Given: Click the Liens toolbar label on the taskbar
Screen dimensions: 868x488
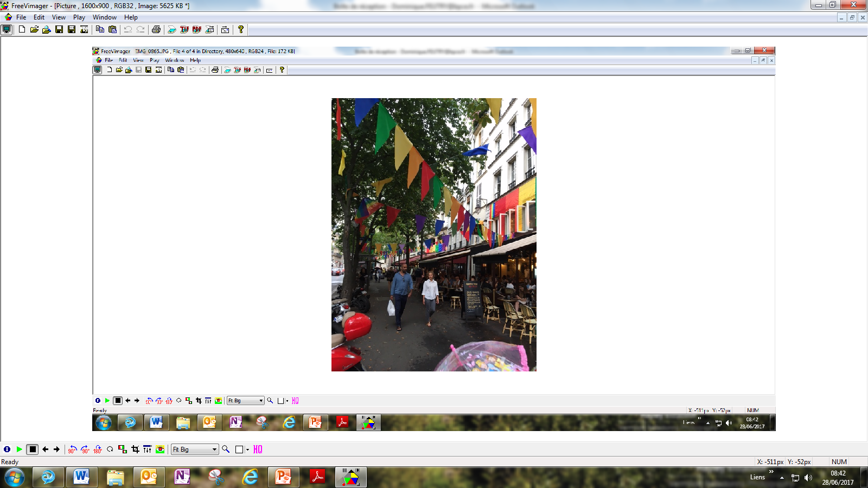Looking at the screenshot, I should click(757, 477).
